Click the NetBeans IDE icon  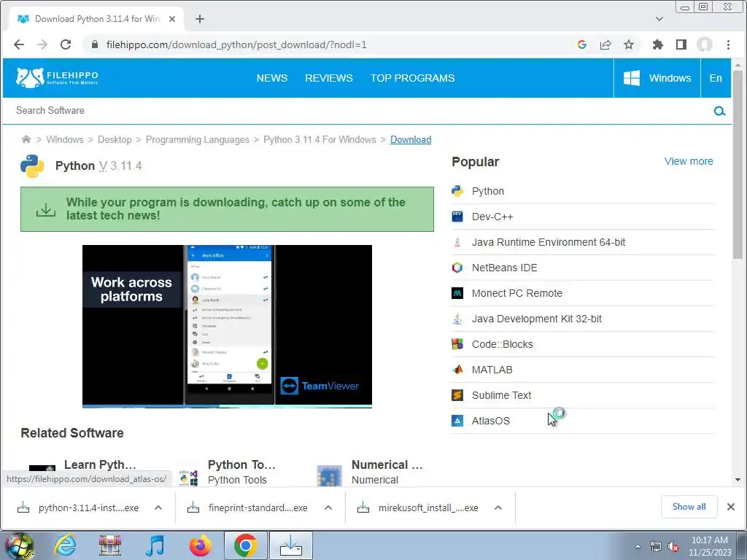[x=457, y=268]
